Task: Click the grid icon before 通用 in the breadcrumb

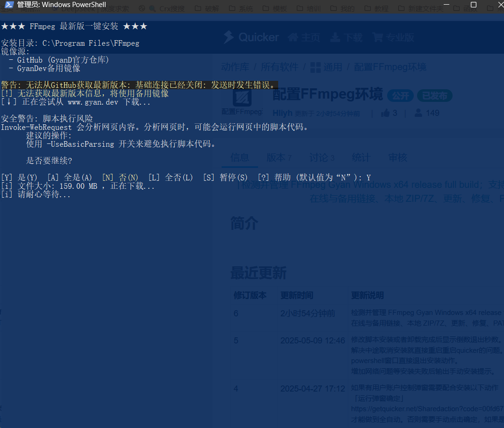Action: click(x=315, y=67)
